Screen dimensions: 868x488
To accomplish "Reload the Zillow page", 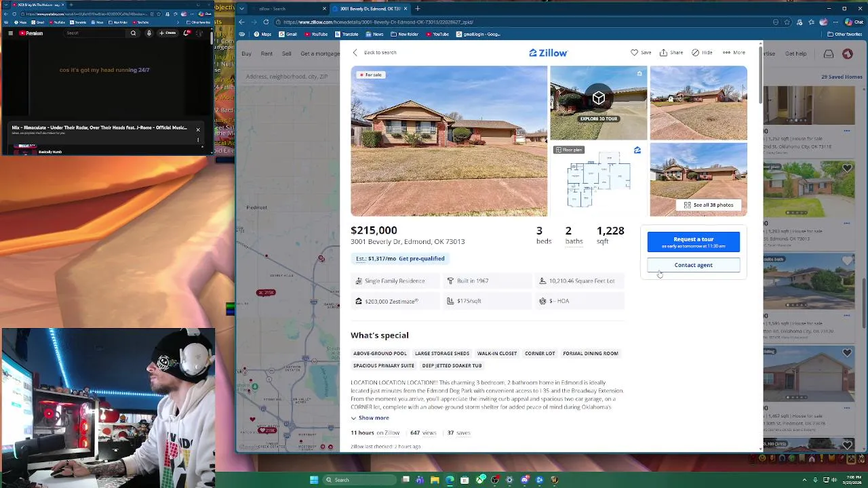I will pyautogui.click(x=266, y=22).
